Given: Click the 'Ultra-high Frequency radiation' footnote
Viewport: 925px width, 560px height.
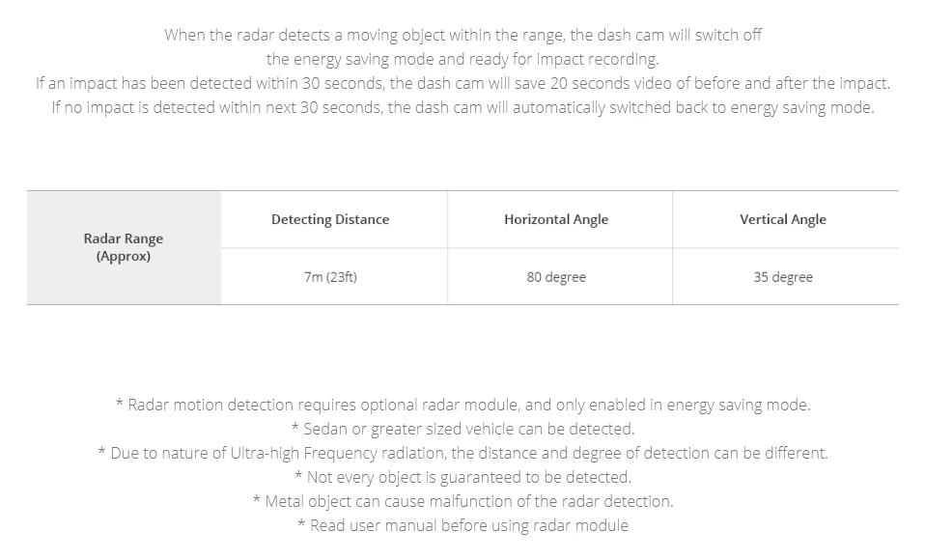Looking at the screenshot, I should pyautogui.click(x=463, y=453).
